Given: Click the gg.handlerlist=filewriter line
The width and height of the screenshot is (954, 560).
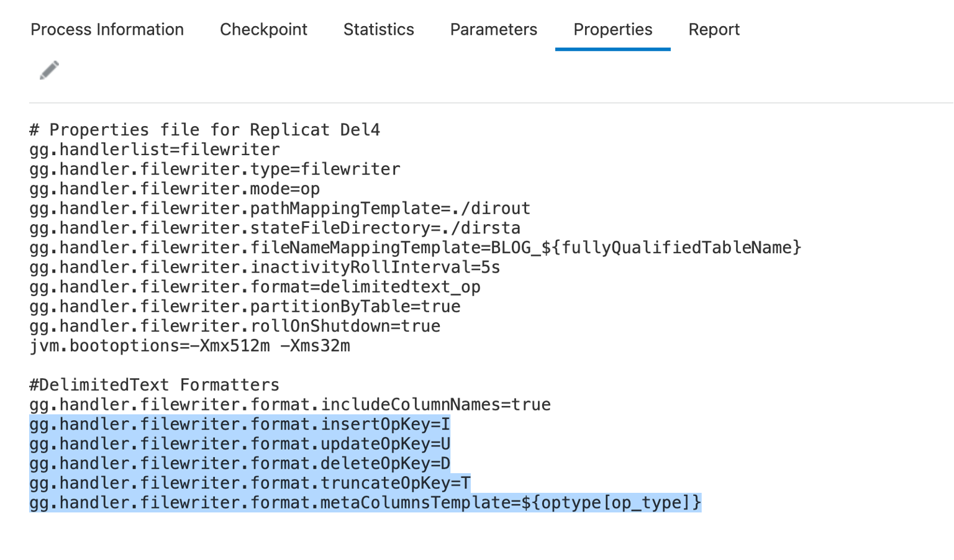Looking at the screenshot, I should [155, 150].
